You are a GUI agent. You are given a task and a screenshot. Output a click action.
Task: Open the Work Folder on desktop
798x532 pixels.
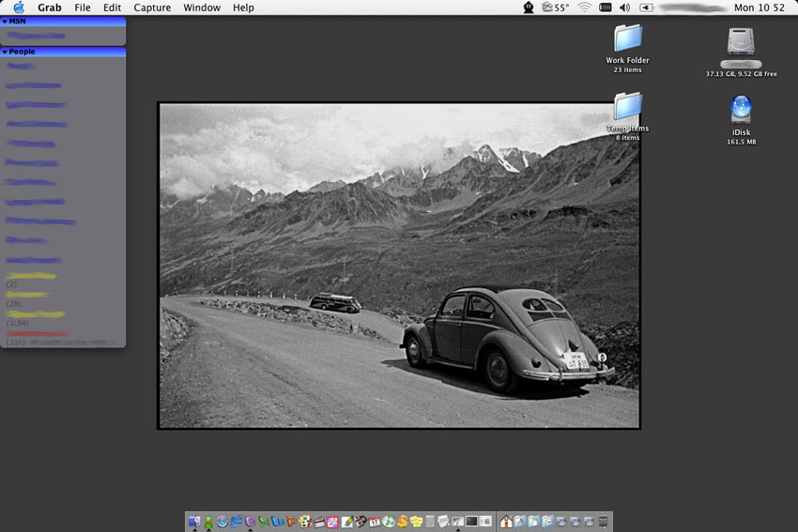(x=628, y=39)
